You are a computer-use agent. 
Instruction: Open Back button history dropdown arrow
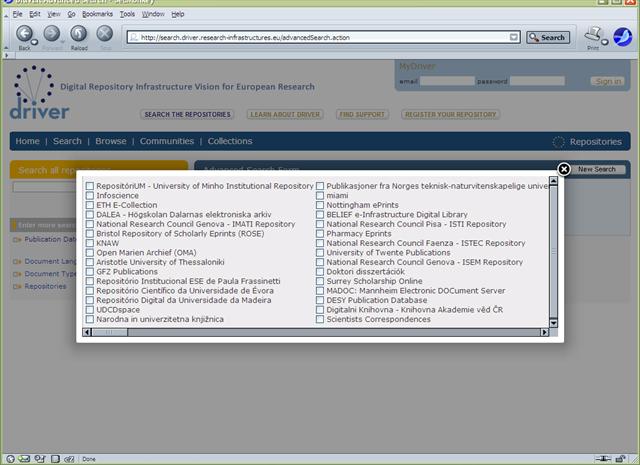34,42
